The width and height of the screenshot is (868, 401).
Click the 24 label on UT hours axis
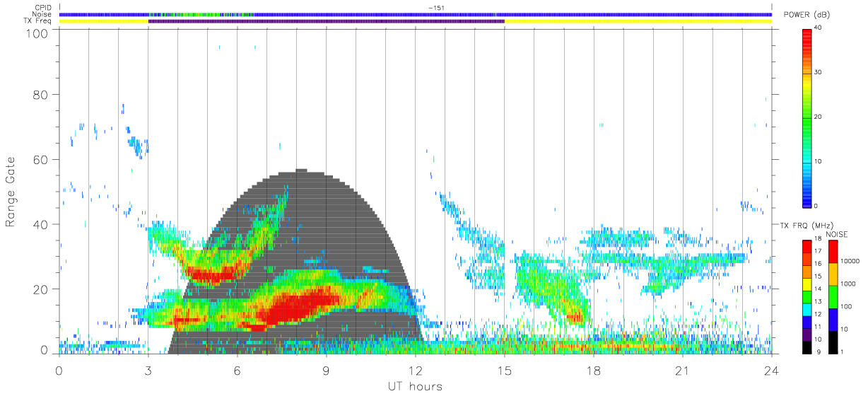[772, 370]
